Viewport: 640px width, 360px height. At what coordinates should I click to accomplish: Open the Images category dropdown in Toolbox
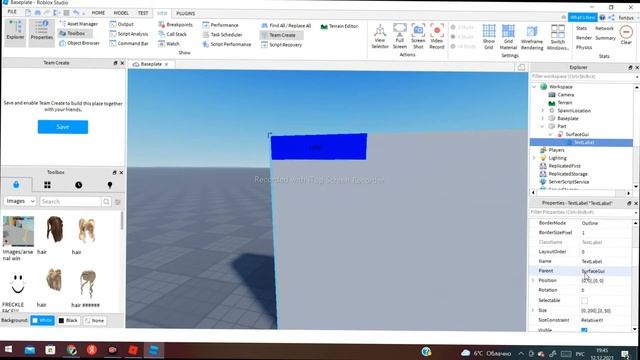[20, 201]
